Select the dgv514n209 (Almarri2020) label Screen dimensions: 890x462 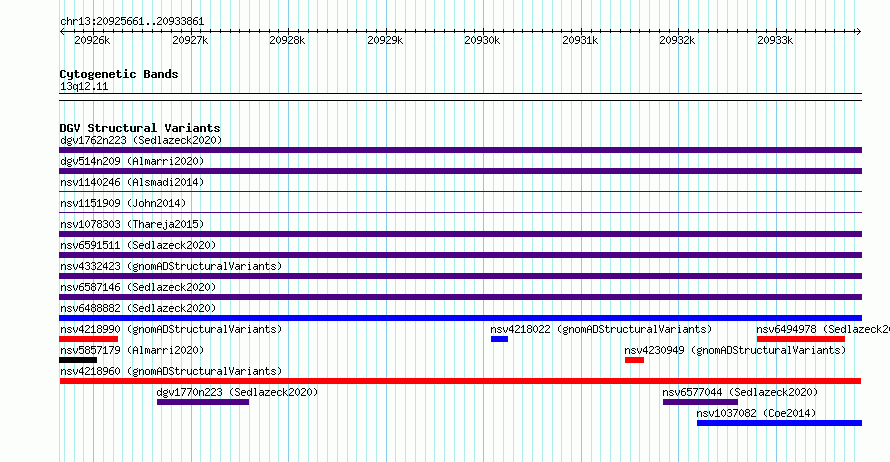(x=132, y=161)
